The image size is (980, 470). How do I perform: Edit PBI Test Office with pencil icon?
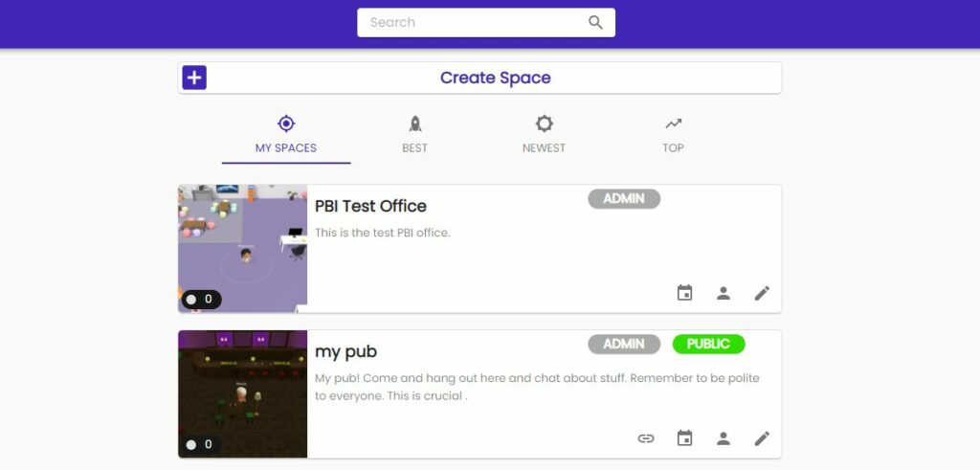coord(762,293)
